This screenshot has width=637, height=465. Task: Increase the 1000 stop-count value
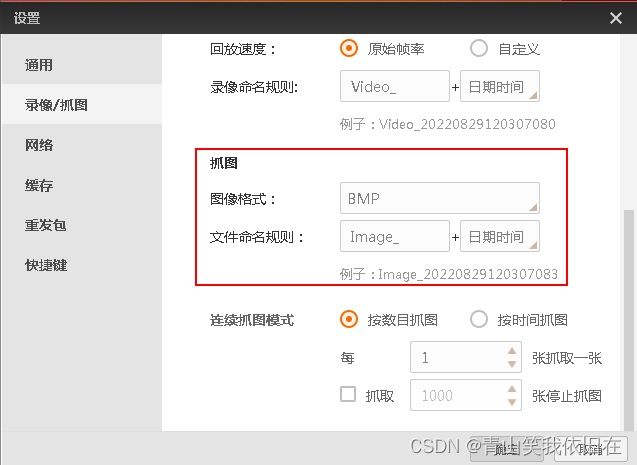[512, 389]
